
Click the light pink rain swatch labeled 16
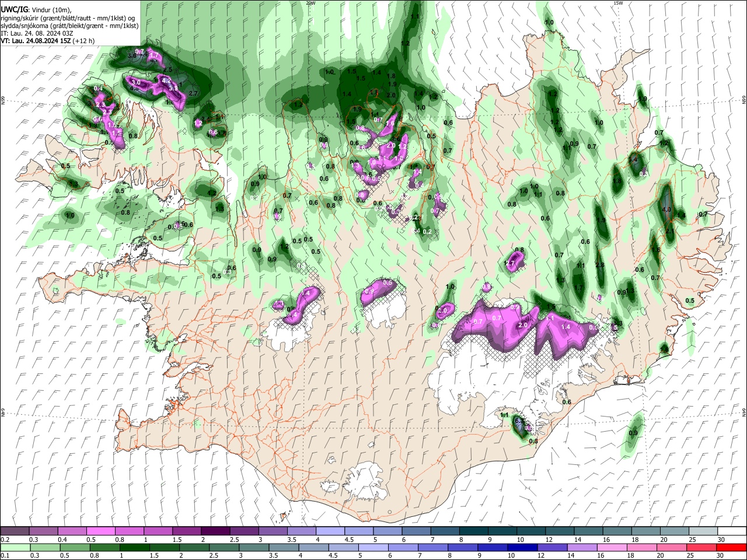pyautogui.click(x=611, y=547)
